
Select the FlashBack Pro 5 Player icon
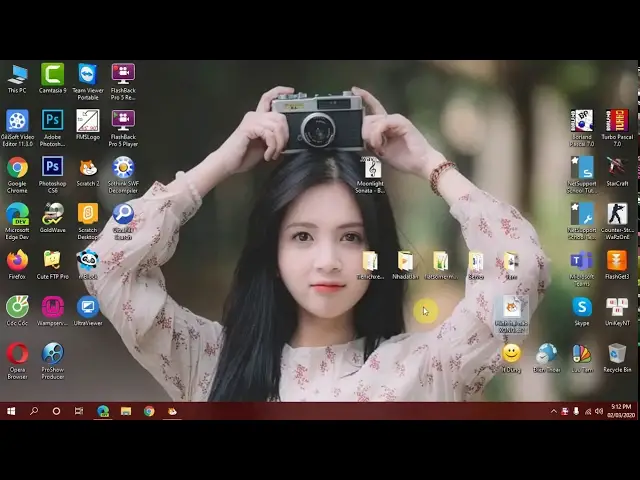pos(123,128)
